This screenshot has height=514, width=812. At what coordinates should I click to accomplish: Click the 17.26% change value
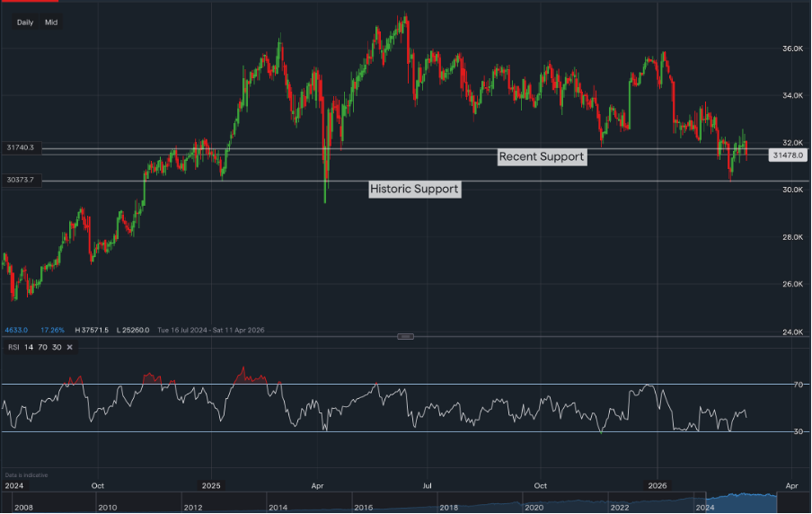(x=52, y=330)
